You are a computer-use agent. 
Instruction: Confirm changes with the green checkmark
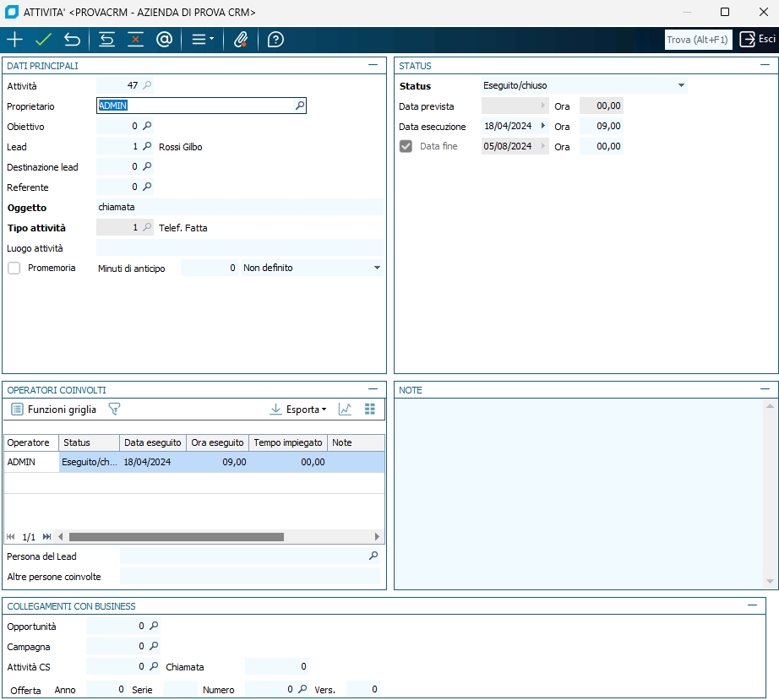pos(44,40)
